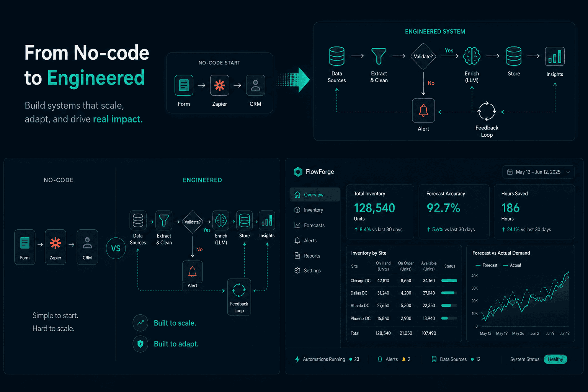
Task: Click the FlowForge hexagon logo
Action: click(298, 172)
